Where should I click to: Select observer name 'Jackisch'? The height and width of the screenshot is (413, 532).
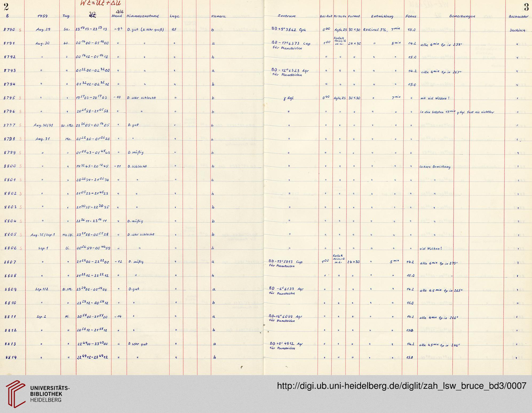tap(517, 30)
